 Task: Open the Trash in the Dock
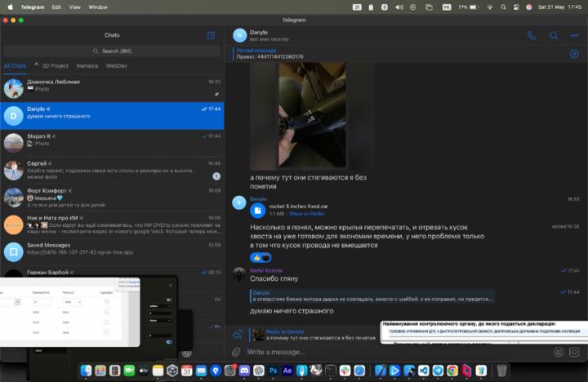[501, 371]
